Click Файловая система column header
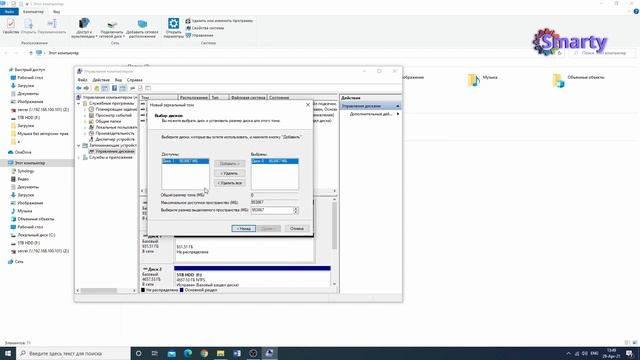 tap(248, 98)
